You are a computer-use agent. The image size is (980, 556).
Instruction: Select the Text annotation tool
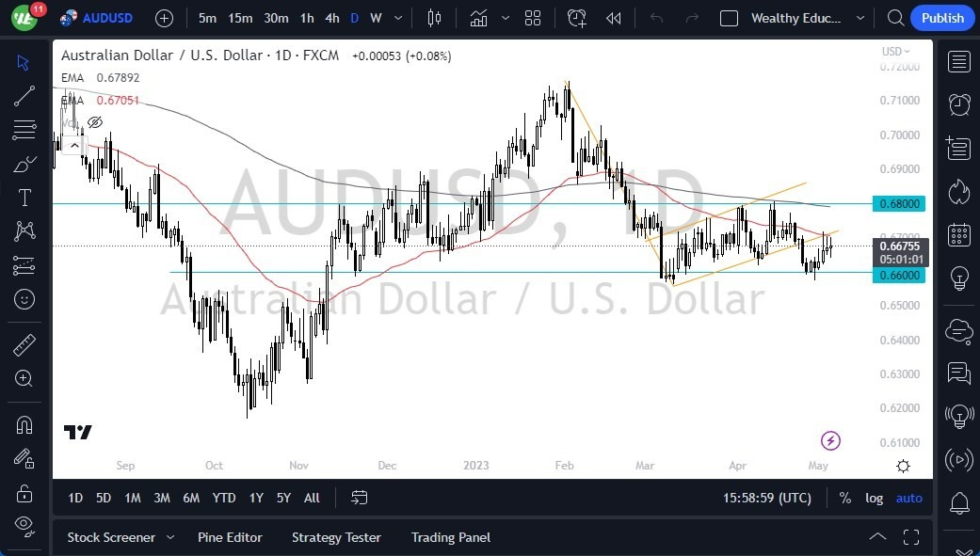24,198
